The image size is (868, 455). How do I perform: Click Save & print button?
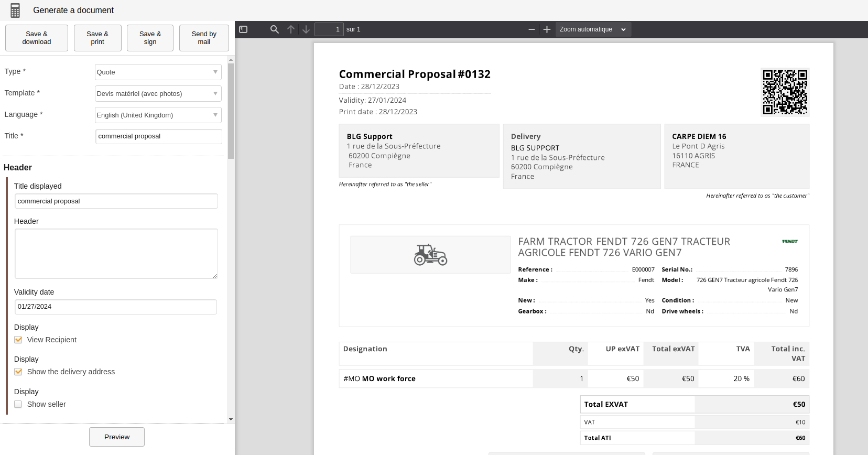point(97,38)
